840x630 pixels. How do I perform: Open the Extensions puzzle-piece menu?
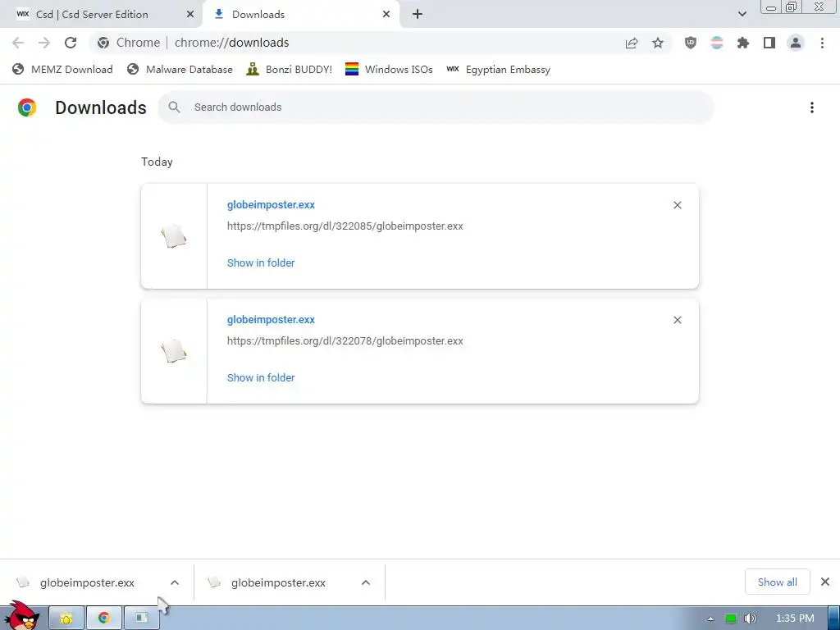[x=743, y=43]
